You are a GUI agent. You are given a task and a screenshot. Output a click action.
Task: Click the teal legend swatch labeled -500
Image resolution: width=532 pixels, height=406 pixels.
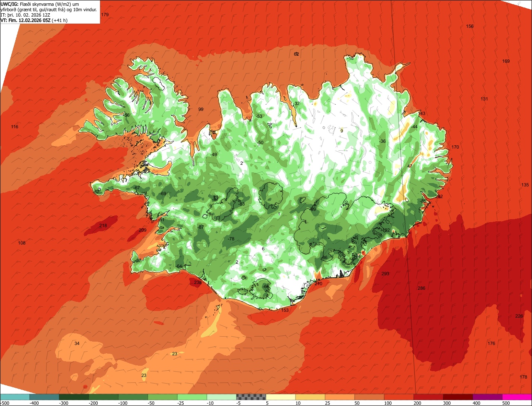[15, 397]
